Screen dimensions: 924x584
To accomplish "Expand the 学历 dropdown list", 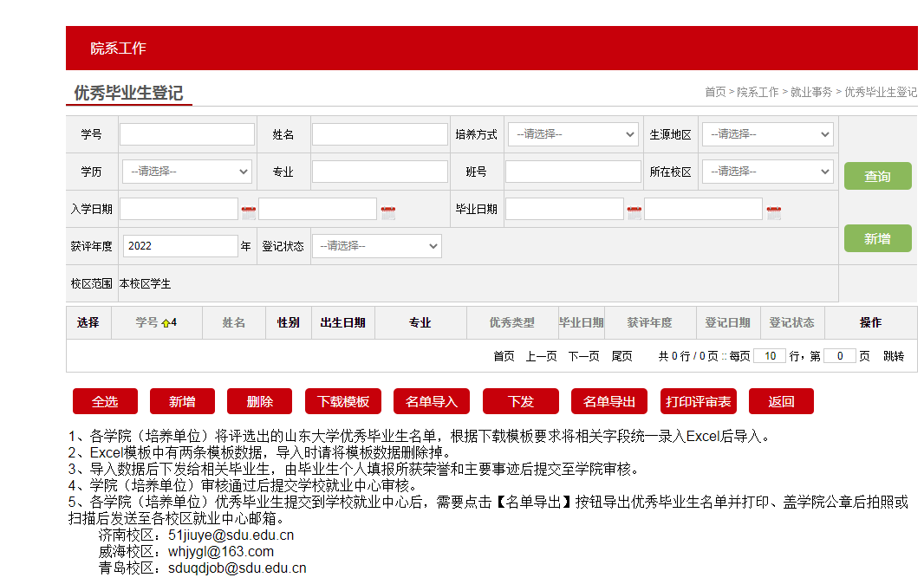I will point(186,172).
